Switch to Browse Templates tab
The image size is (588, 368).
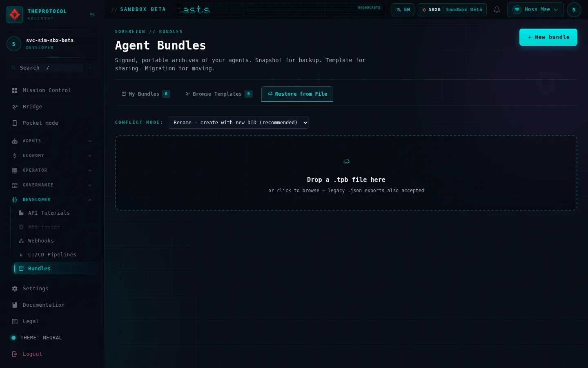[x=219, y=94]
